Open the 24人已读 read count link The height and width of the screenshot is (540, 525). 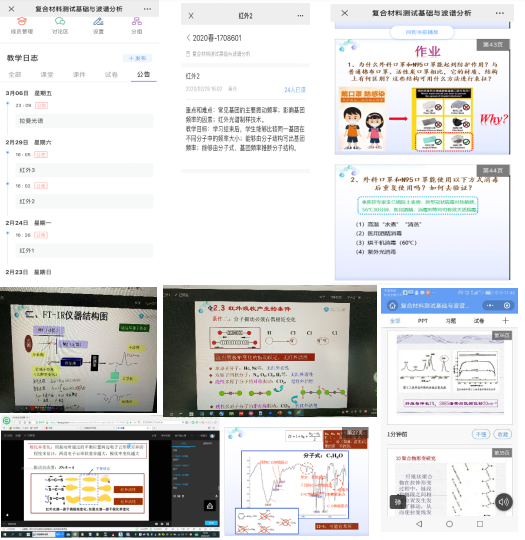click(x=295, y=90)
